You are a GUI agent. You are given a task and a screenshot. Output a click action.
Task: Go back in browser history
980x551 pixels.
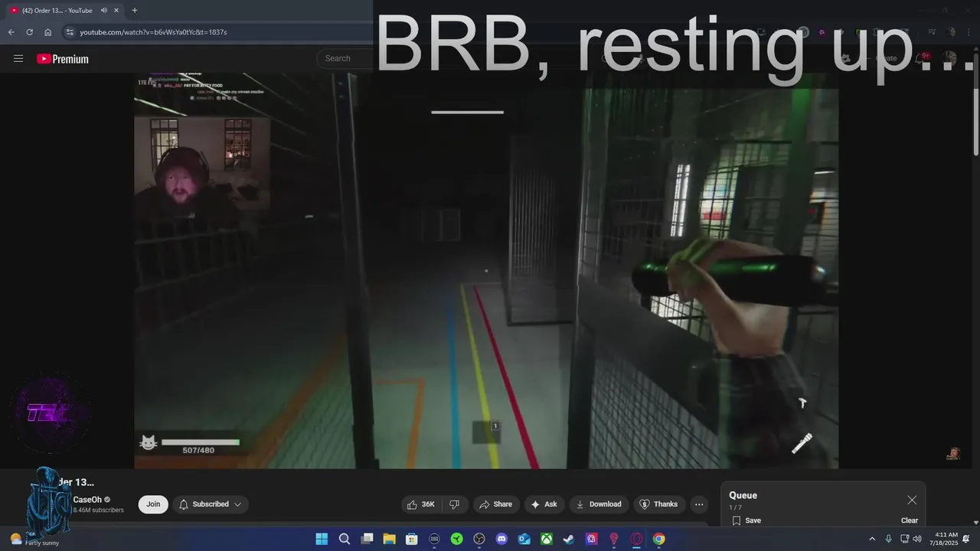11,32
